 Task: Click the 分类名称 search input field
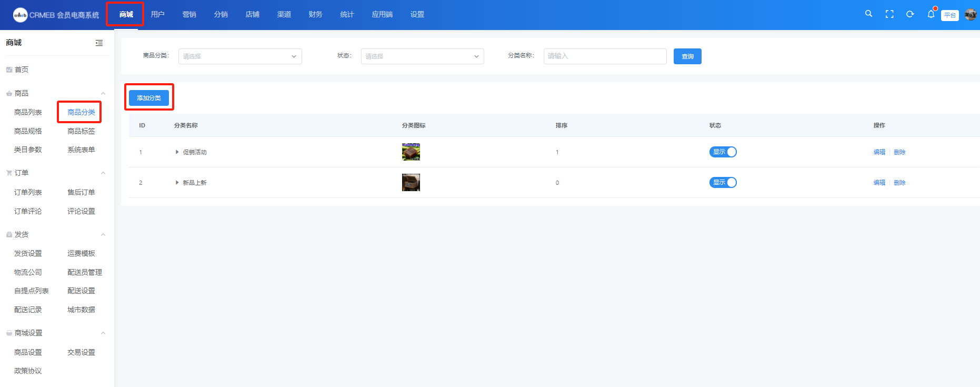[x=605, y=56]
